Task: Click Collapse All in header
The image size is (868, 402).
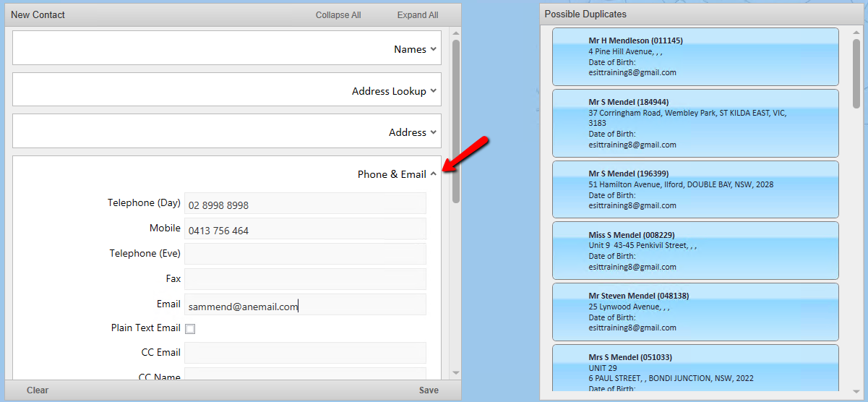Action: pos(338,15)
